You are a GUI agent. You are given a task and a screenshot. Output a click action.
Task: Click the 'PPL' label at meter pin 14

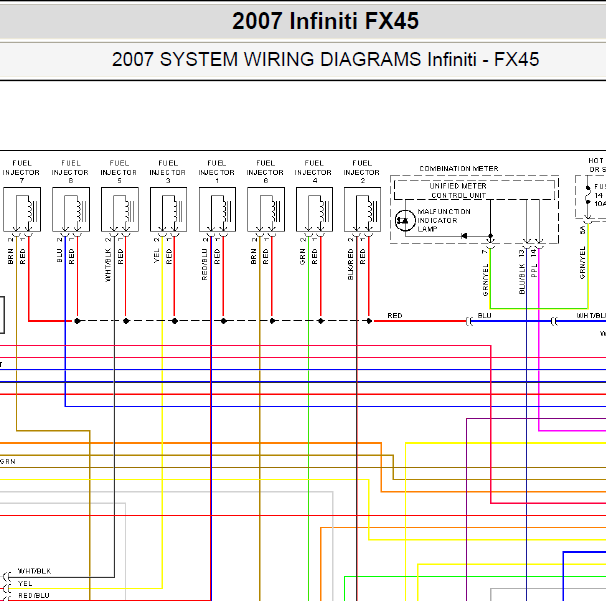click(534, 271)
